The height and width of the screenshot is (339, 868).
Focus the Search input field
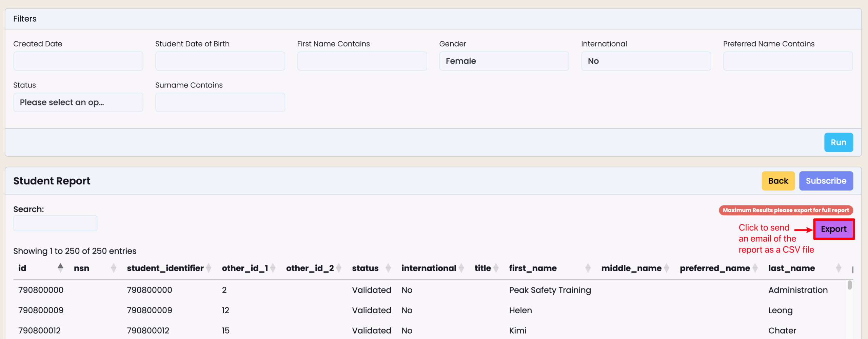tap(55, 223)
